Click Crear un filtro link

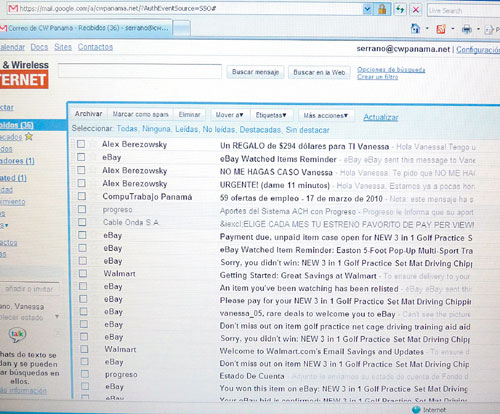(x=378, y=77)
